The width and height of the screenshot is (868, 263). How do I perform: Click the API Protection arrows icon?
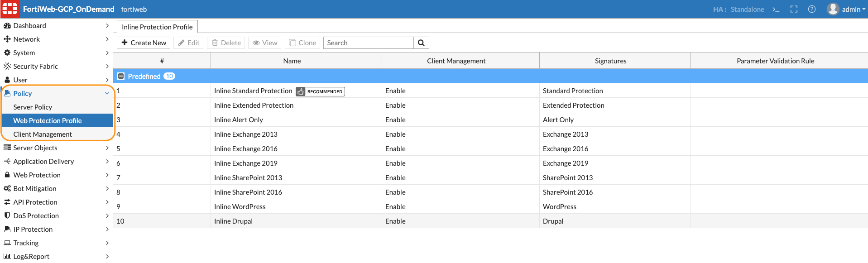[7, 202]
